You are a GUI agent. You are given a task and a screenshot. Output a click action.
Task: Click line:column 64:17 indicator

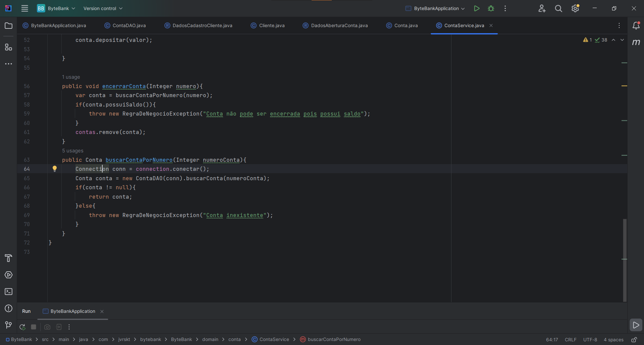coord(552,340)
